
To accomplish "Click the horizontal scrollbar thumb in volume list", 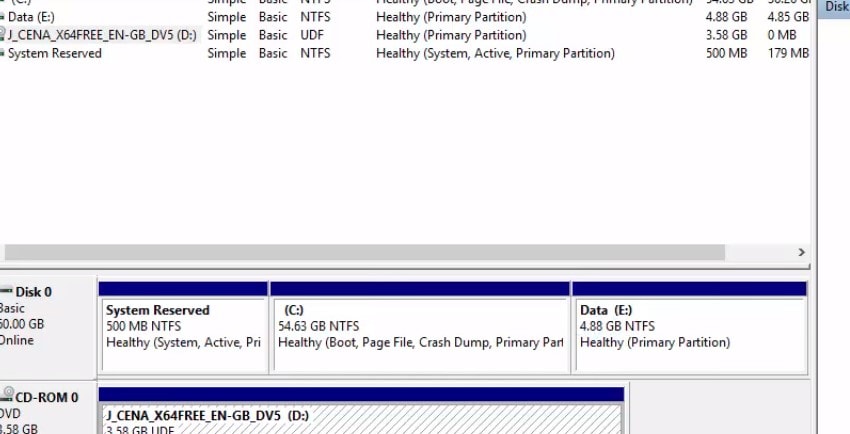I will point(360,252).
